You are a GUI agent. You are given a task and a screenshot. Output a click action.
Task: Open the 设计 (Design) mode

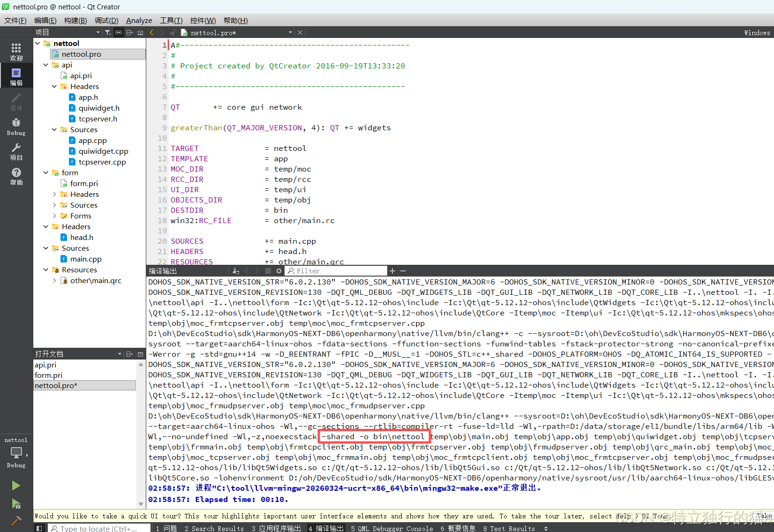16,101
